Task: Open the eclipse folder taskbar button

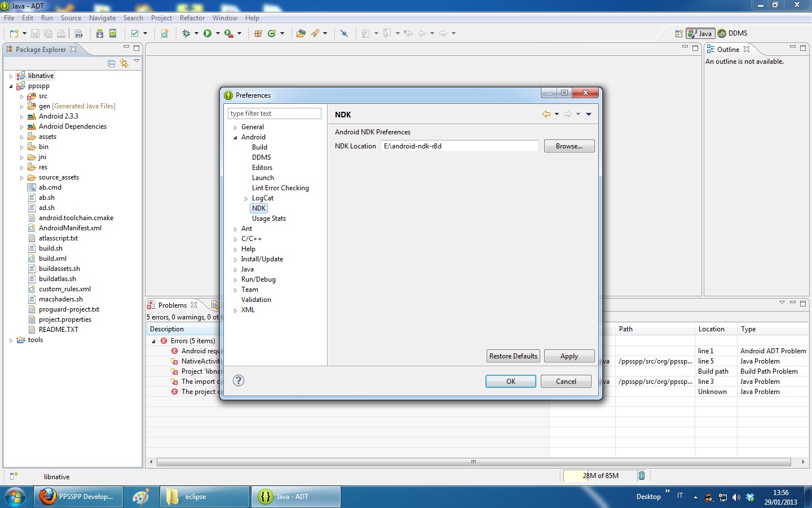Action: pyautogui.click(x=205, y=497)
